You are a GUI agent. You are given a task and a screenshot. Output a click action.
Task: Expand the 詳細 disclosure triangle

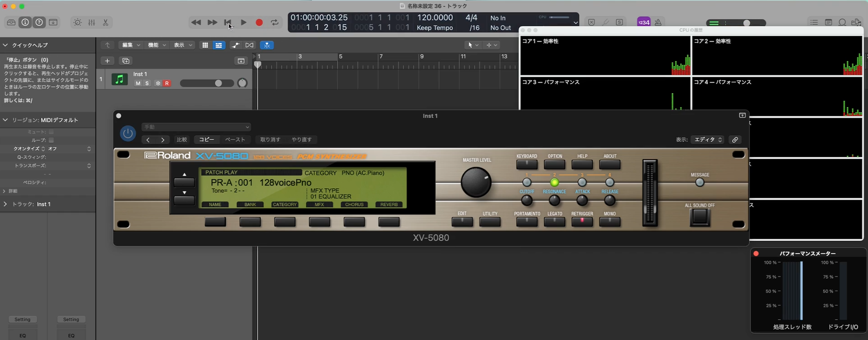coord(4,191)
